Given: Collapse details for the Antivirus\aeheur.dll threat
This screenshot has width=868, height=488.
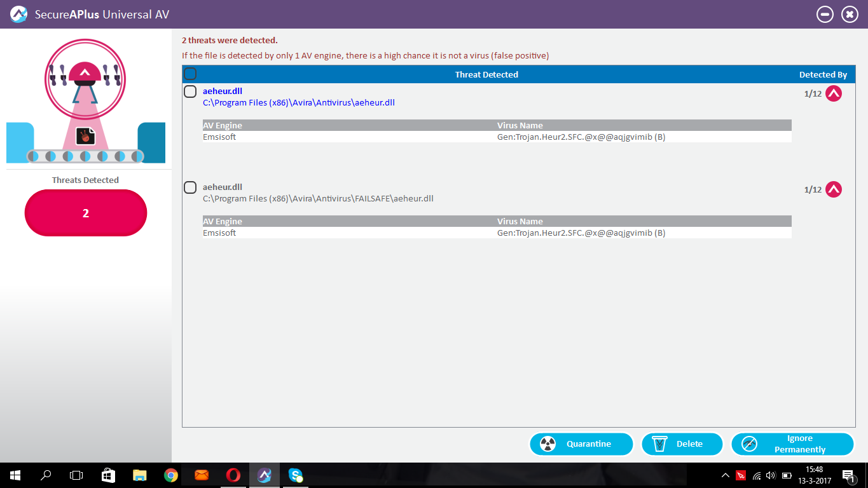Looking at the screenshot, I should tap(834, 93).
